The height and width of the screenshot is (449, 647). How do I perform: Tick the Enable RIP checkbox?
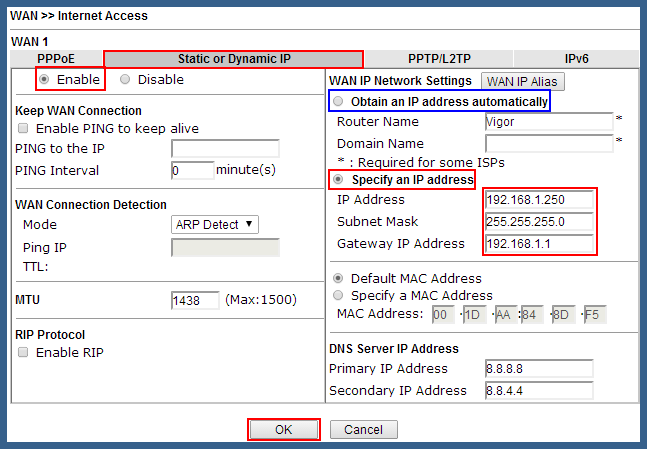[x=23, y=352]
